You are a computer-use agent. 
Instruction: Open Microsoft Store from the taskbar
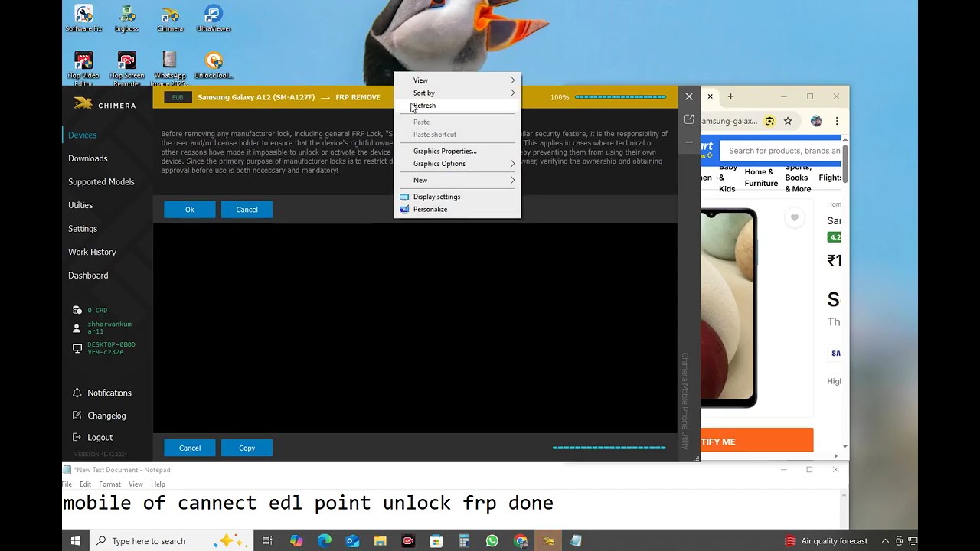coord(436,541)
